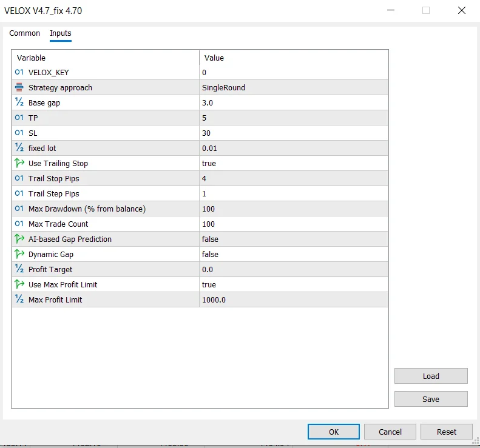Click the enum icon next to Strategy approach
The width and height of the screenshot is (480, 448).
click(x=19, y=87)
